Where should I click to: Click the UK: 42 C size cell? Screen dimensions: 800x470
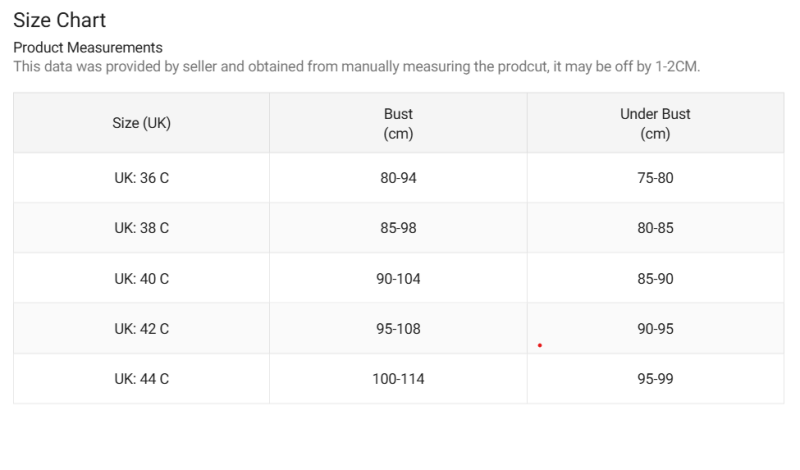(141, 328)
